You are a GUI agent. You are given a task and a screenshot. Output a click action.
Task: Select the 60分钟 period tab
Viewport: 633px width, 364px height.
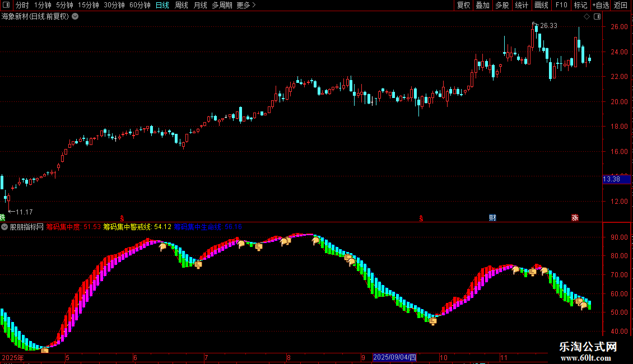click(140, 5)
